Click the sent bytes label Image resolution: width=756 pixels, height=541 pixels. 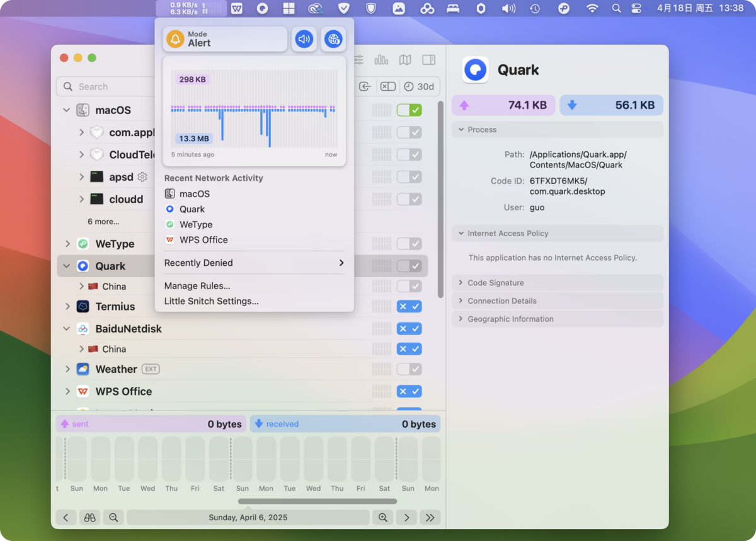pyautogui.click(x=80, y=424)
